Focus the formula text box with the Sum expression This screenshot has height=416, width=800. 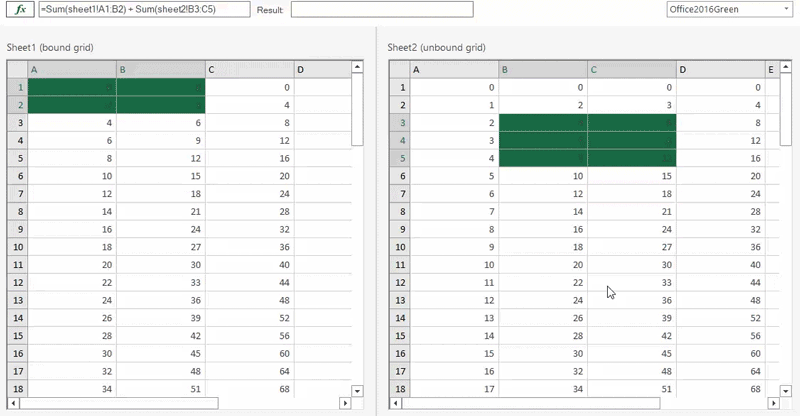144,9
